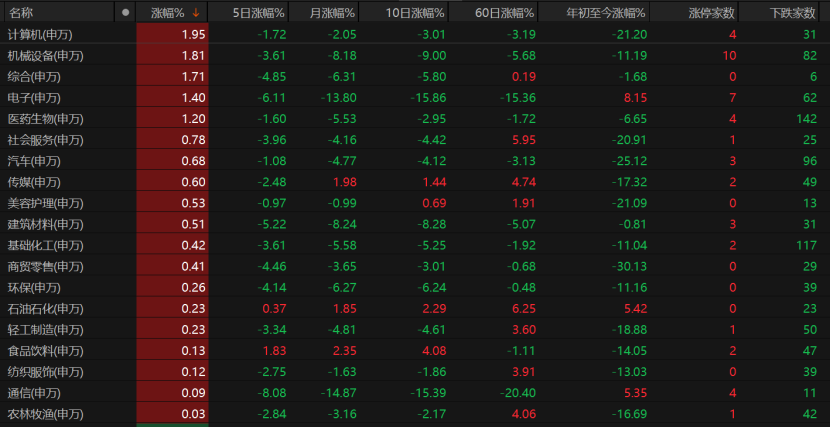Image resolution: width=831 pixels, height=428 pixels.
Task: Click -25.12 year-to-date value for 汽车
Action: [629, 161]
